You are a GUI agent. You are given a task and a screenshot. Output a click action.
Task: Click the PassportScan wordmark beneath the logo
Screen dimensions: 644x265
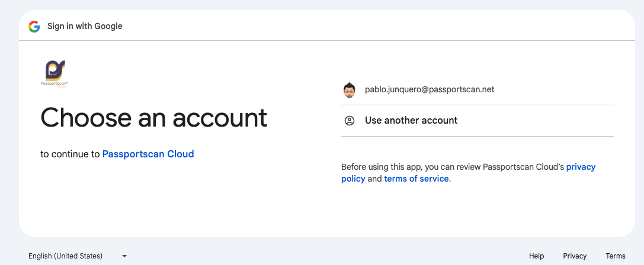click(55, 83)
